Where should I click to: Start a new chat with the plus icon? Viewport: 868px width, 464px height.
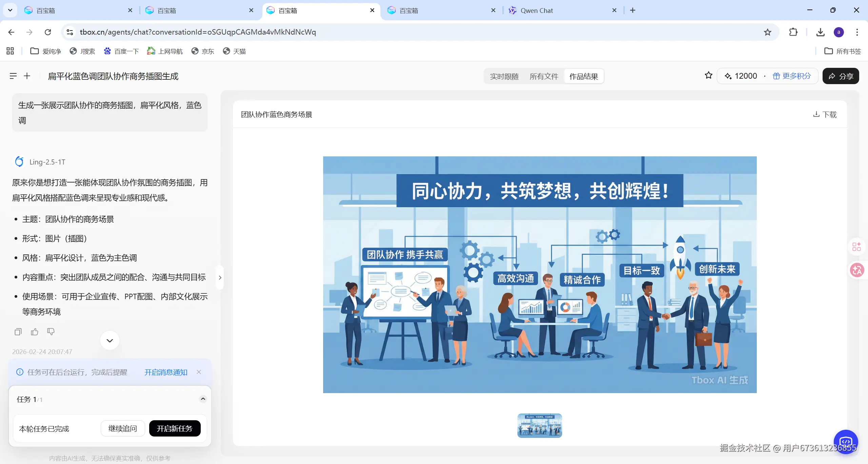pyautogui.click(x=27, y=76)
